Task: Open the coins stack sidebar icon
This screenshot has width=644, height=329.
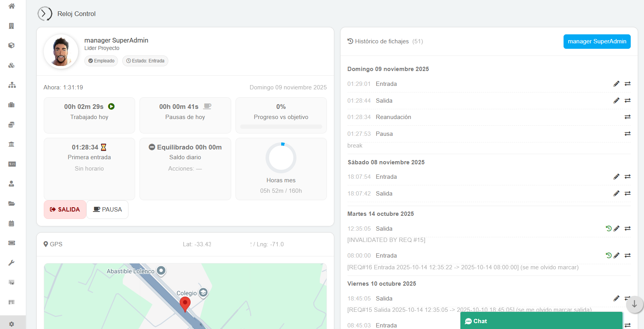Action: [12, 124]
